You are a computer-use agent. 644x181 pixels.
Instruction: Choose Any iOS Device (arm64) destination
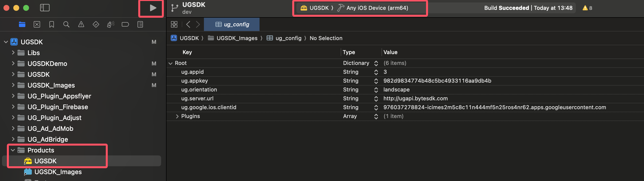[372, 8]
